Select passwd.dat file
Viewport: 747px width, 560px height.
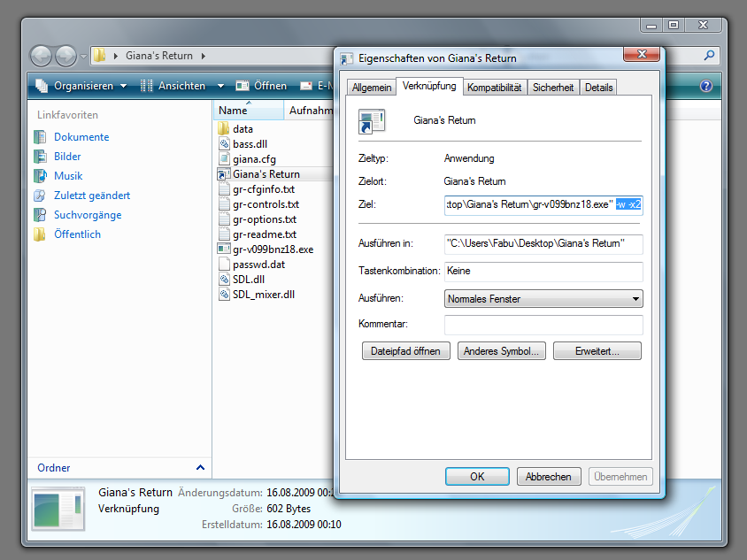pos(258,265)
